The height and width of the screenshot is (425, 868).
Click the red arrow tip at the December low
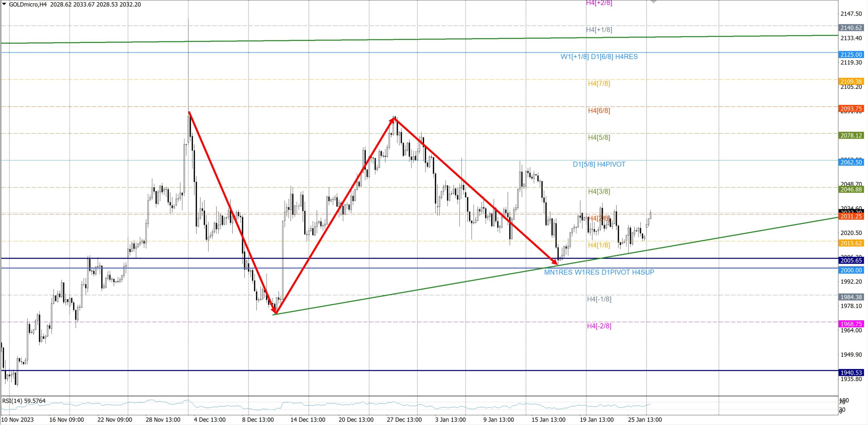click(275, 311)
